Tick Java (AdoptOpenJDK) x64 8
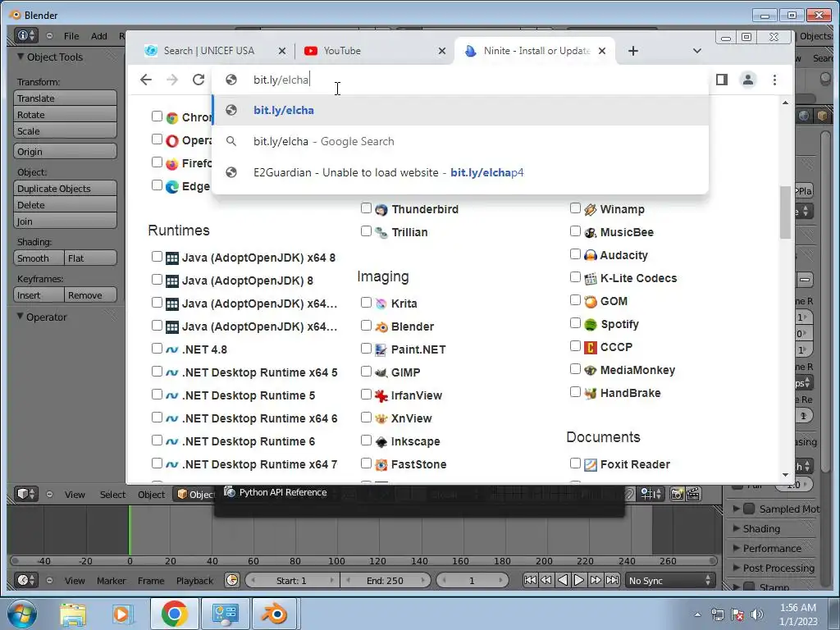 pyautogui.click(x=157, y=257)
